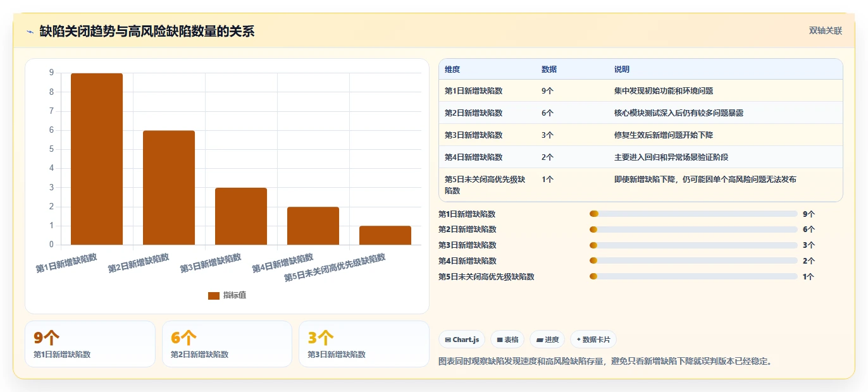Screen dimensions: 868x392
Task: Click the 双轴关联 label in header
Action: coord(826,30)
